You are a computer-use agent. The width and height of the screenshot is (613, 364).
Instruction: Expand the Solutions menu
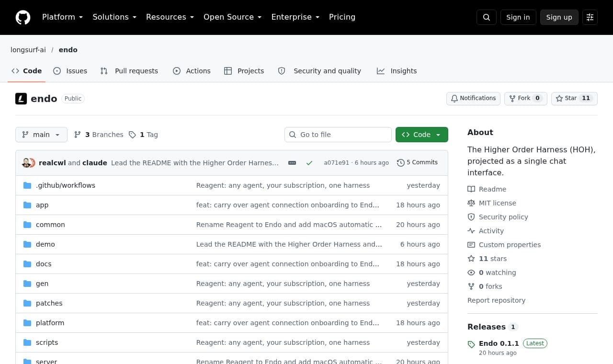(x=114, y=17)
